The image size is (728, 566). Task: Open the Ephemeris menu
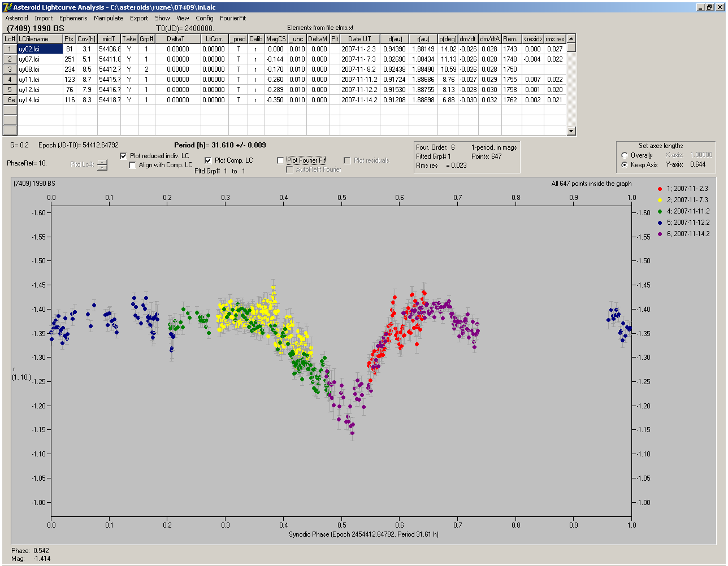[73, 18]
